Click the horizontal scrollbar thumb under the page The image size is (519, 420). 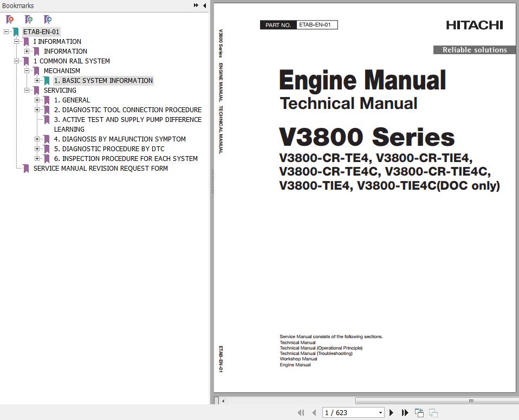(x=437, y=401)
